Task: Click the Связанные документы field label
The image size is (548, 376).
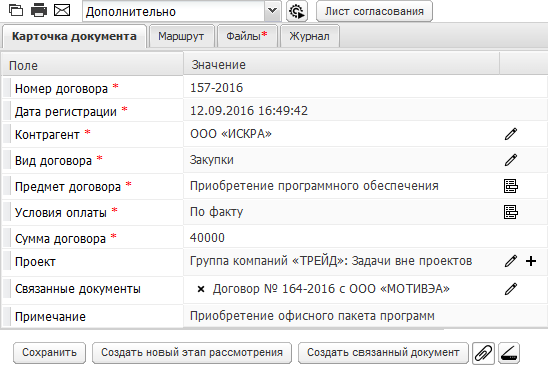Action: 78,289
